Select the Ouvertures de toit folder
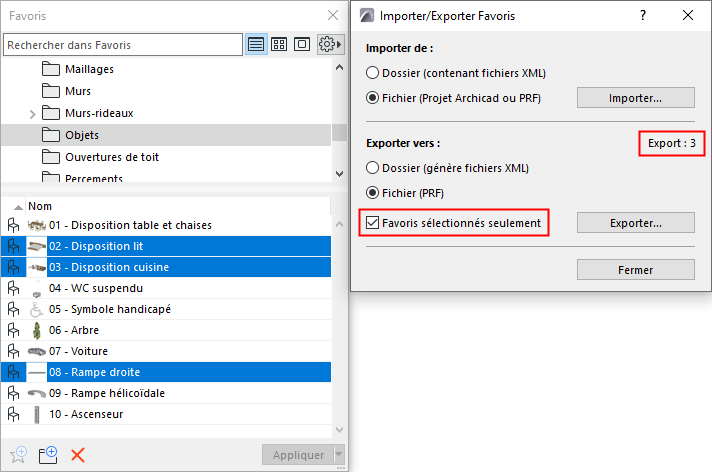The width and height of the screenshot is (712, 472). [x=111, y=157]
